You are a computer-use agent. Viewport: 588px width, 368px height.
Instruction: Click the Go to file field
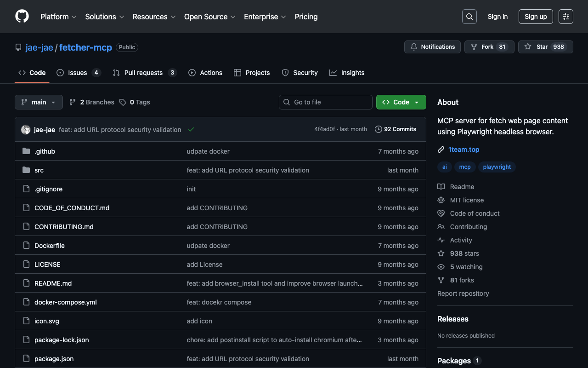[x=325, y=102]
